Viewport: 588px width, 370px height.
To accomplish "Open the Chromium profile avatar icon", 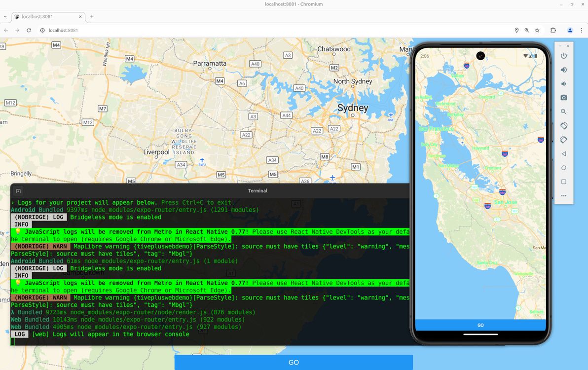I will pos(570,31).
